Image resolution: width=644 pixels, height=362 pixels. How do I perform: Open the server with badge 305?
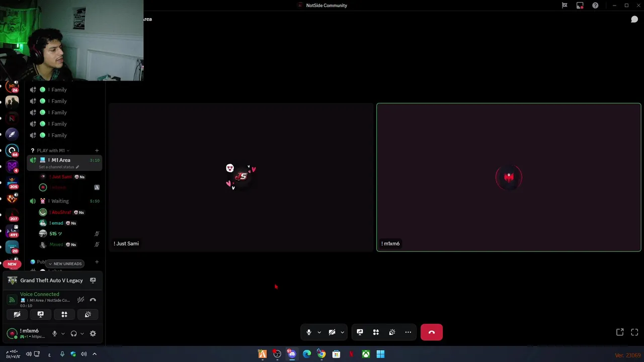pos(12,183)
